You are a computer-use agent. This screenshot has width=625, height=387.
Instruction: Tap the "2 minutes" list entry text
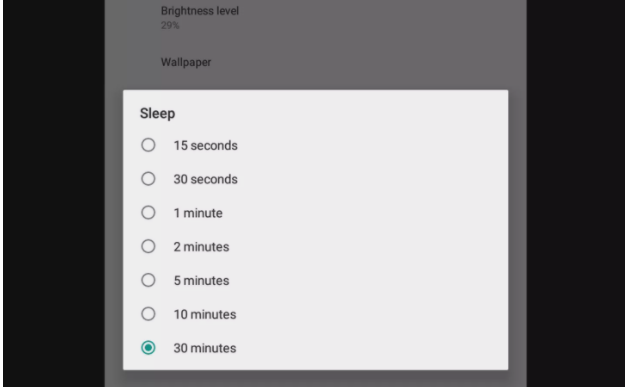tap(201, 247)
